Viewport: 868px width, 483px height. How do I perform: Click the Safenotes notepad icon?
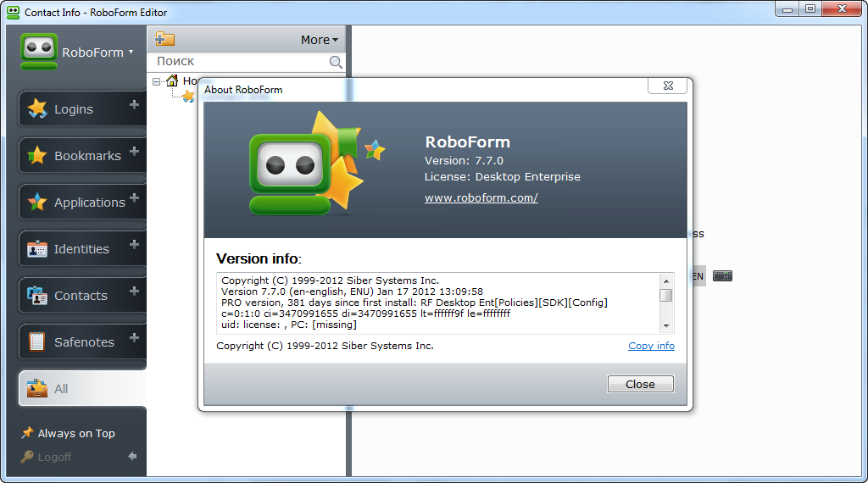pos(37,342)
